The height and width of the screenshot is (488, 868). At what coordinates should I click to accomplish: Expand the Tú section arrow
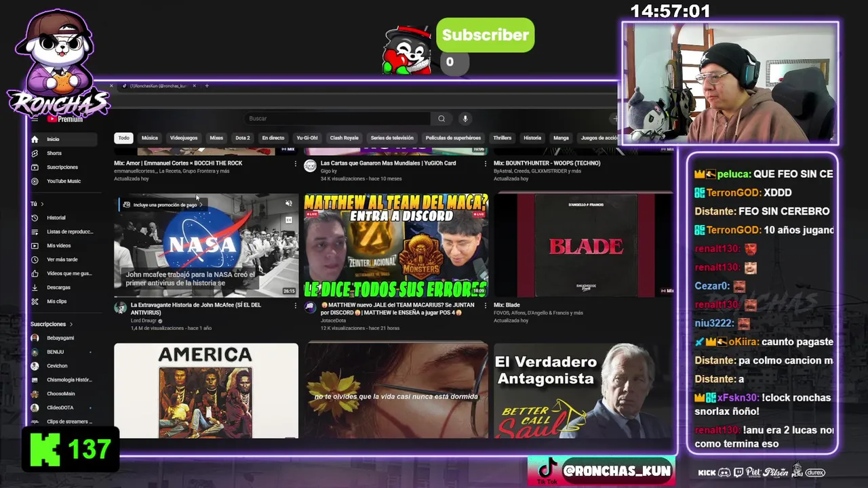point(42,204)
